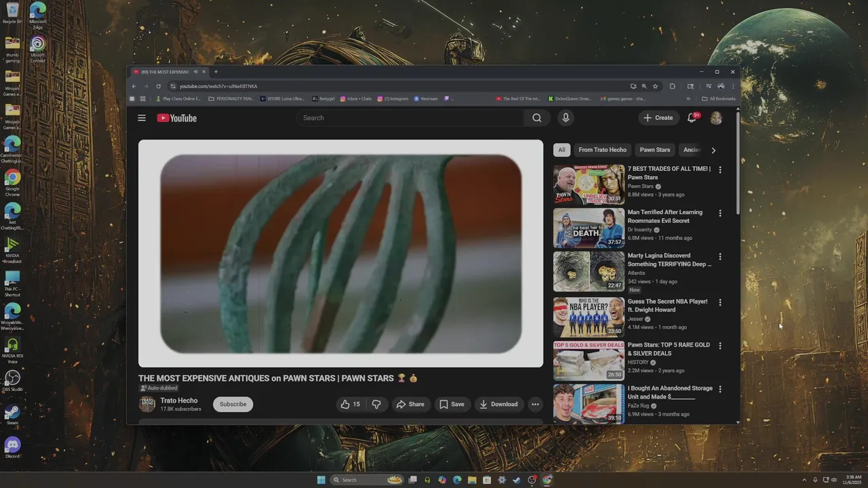Viewport: 868px width, 488px height.
Task: Bookmark this page with the star icon
Action: tap(655, 86)
